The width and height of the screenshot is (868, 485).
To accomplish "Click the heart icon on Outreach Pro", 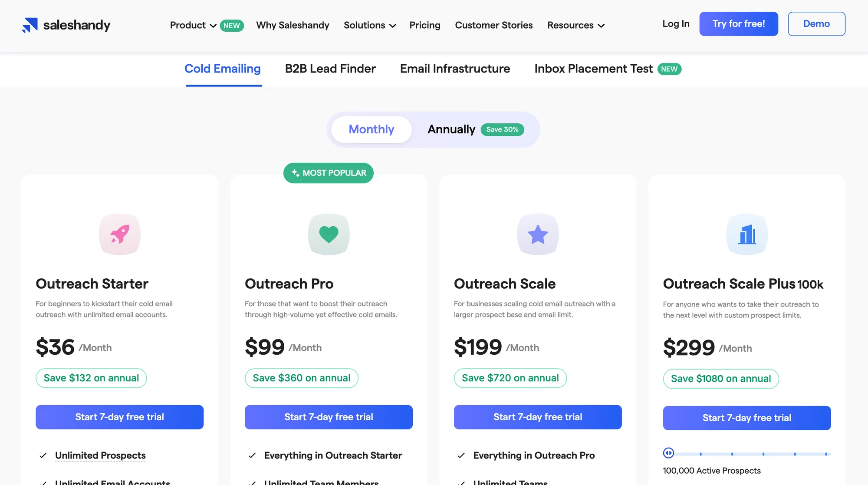I will [329, 234].
